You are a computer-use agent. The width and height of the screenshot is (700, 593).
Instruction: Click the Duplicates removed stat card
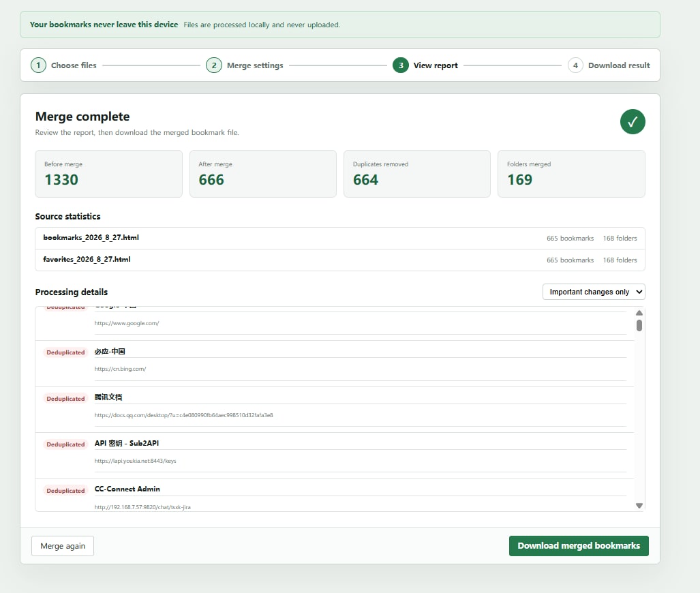click(417, 174)
